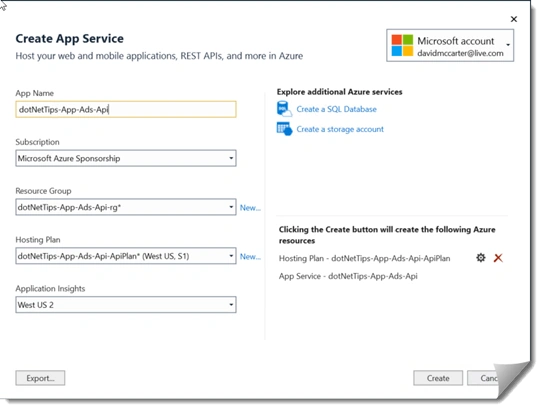
Task: Open Create a SQL Database link
Action: pos(336,109)
